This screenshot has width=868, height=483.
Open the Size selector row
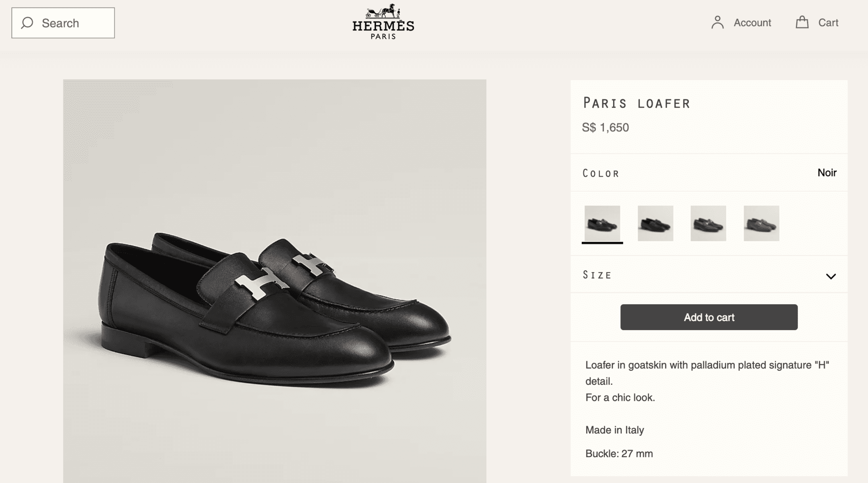[709, 275]
